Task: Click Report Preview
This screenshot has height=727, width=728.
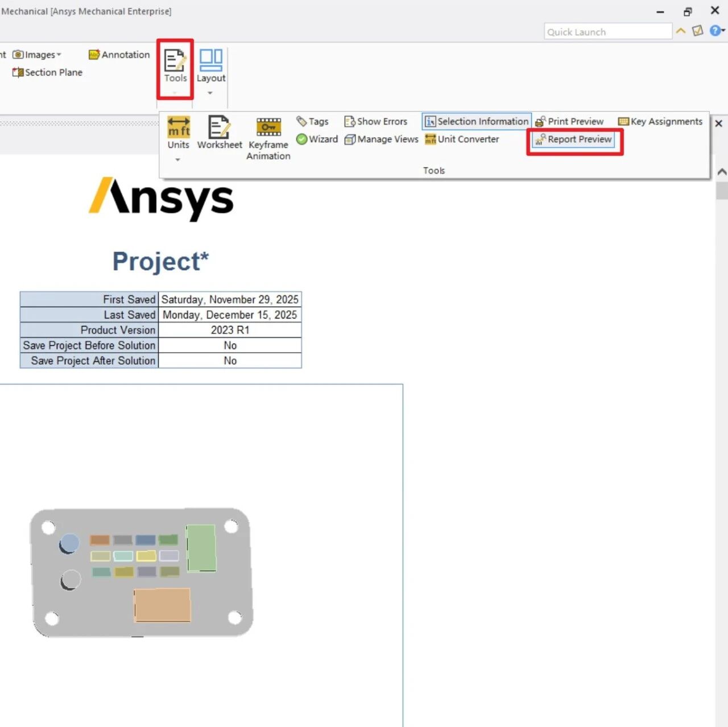Action: pyautogui.click(x=574, y=139)
